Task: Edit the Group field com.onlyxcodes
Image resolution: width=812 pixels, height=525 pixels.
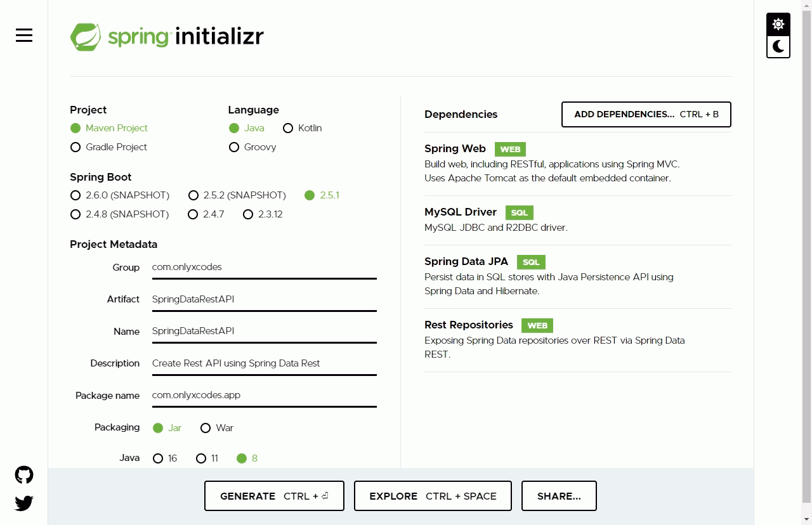Action: (264, 266)
